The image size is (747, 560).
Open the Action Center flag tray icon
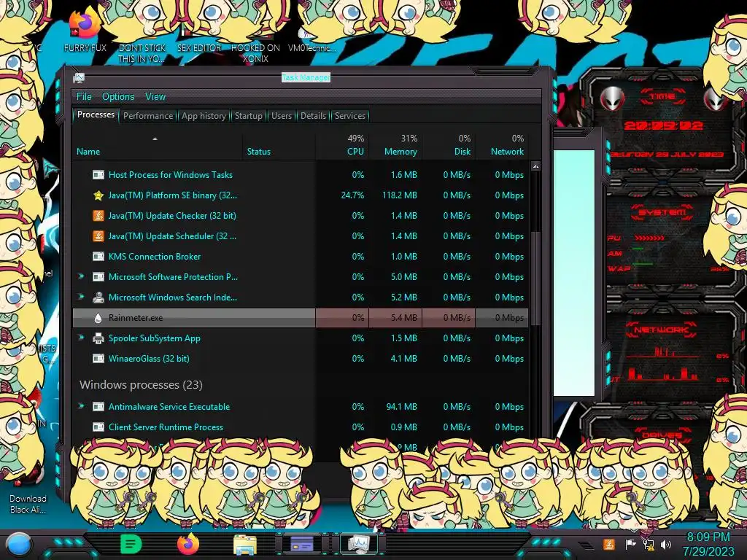[630, 544]
